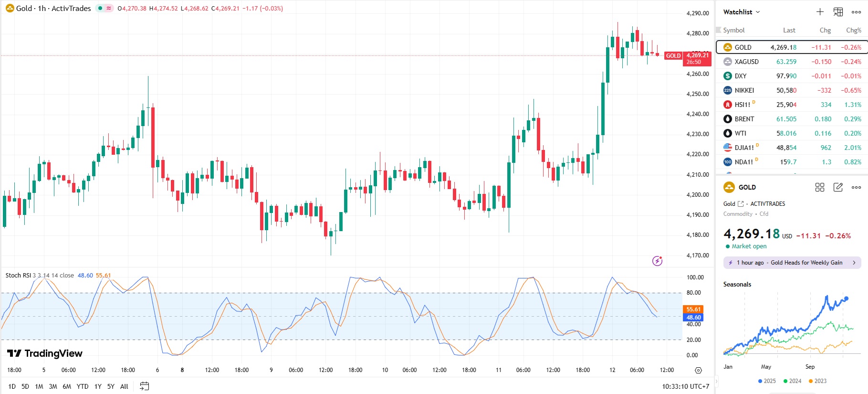Open chart settings gear on the time axis
Viewport: 868px width, 394px height.
point(698,370)
